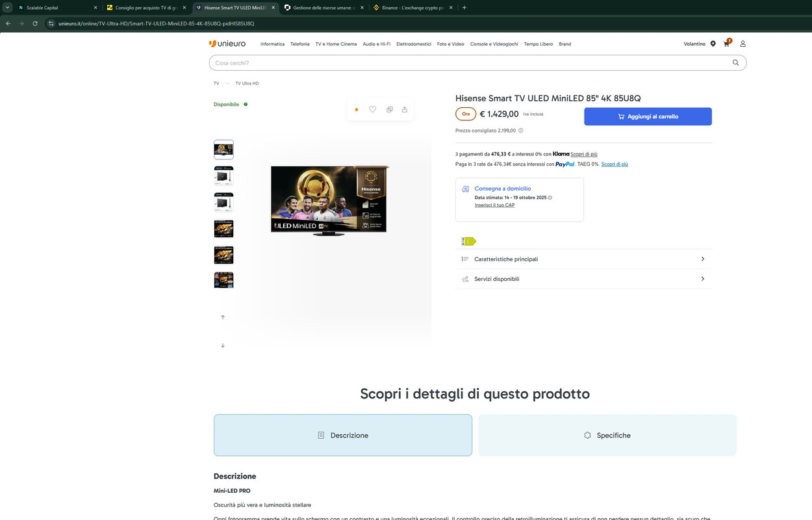
Task: Open the shopping cart icon
Action: click(727, 44)
